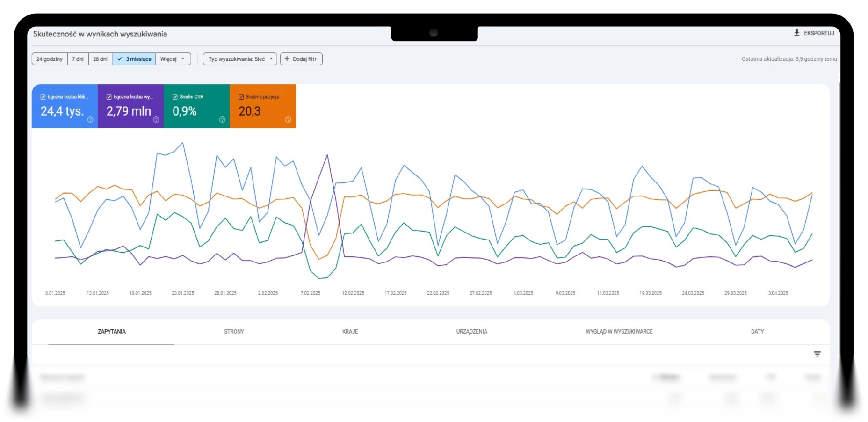Toggle Łączna liczba kliknięć checkbox
868x422 pixels.
coord(43,97)
